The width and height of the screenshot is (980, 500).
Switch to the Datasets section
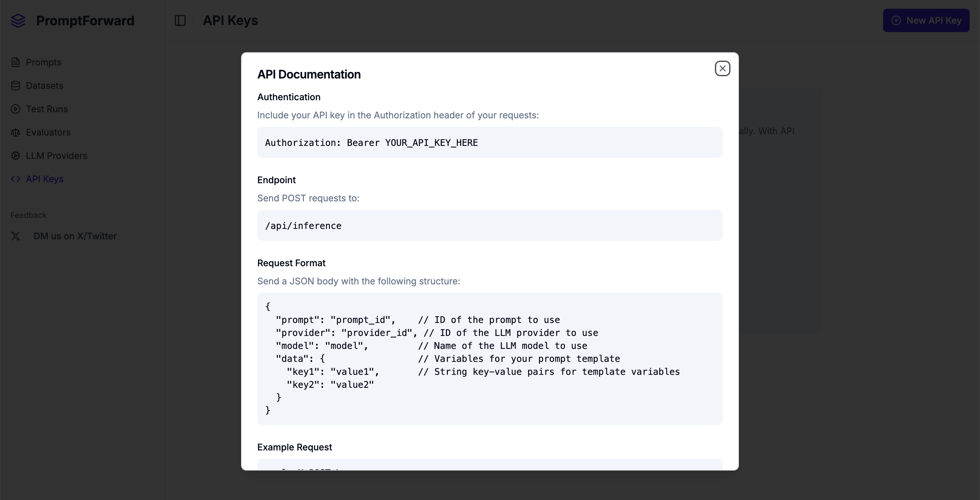click(x=44, y=86)
